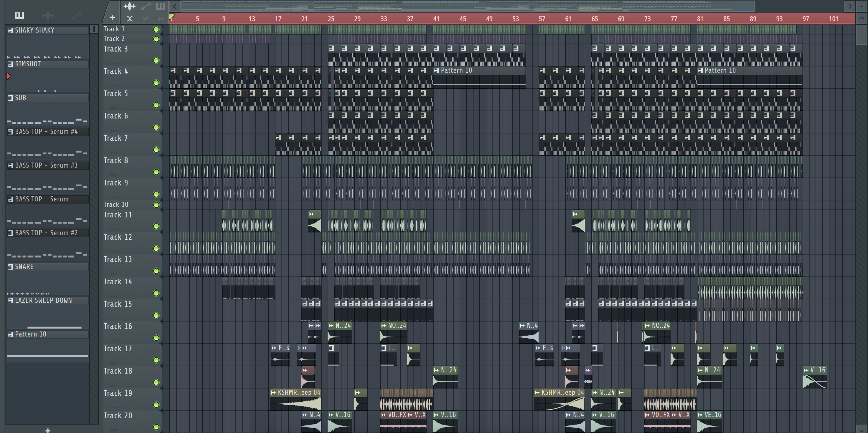Jump to bar 81 on the timeline
This screenshot has width=868, height=433.
coord(700,19)
